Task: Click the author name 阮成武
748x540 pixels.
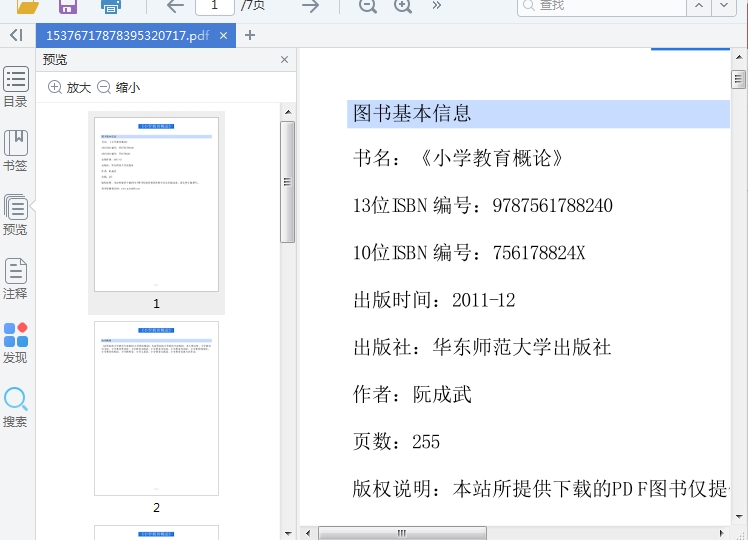Action: coord(442,395)
